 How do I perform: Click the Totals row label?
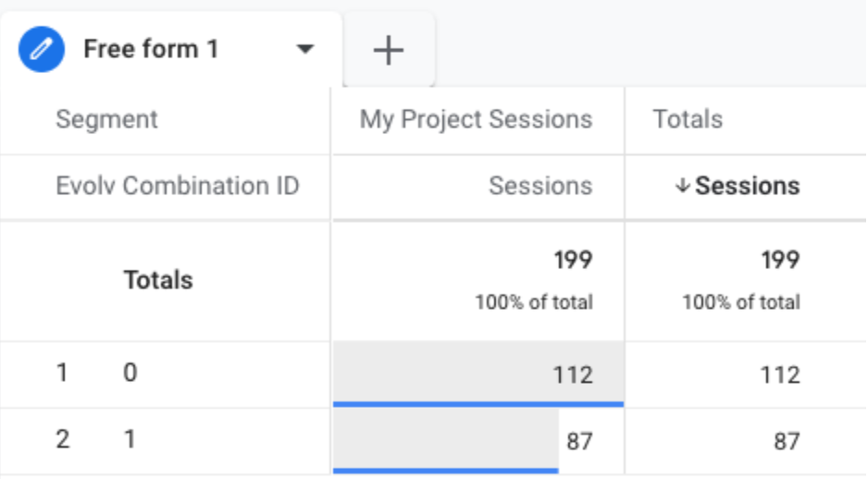[x=158, y=280]
